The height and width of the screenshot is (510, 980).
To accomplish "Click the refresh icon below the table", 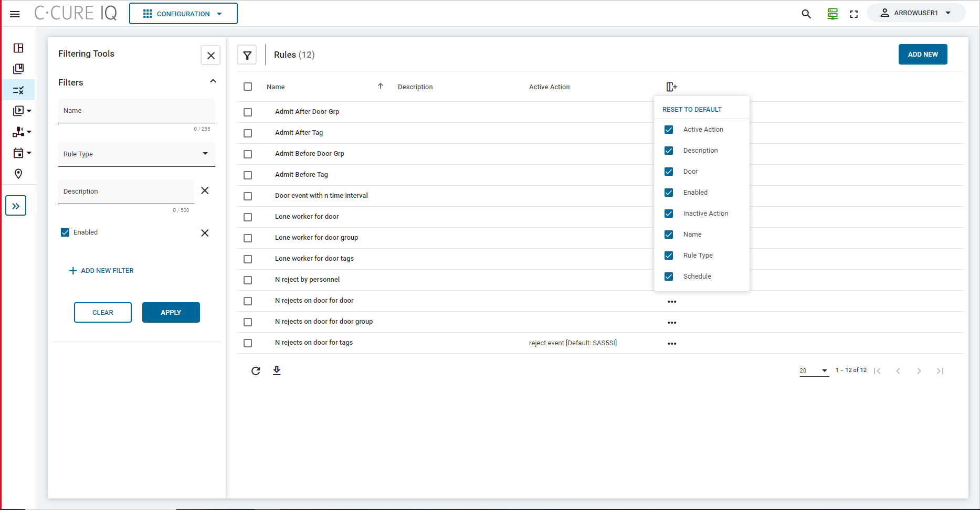I will pos(256,371).
